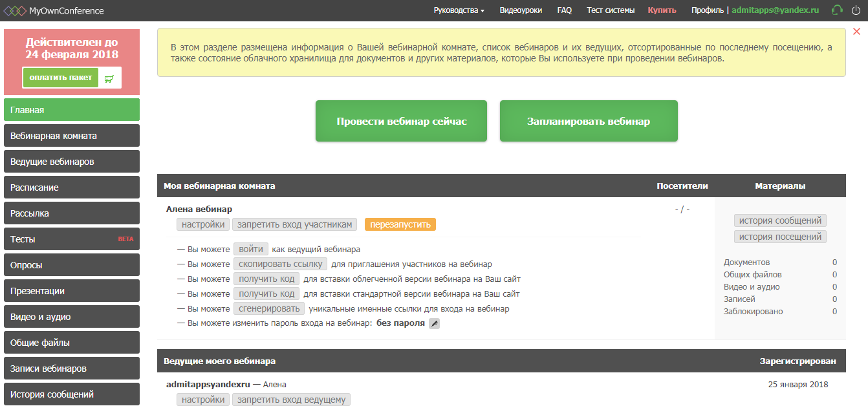
Task: Click the Посетители column header
Action: coord(682,186)
